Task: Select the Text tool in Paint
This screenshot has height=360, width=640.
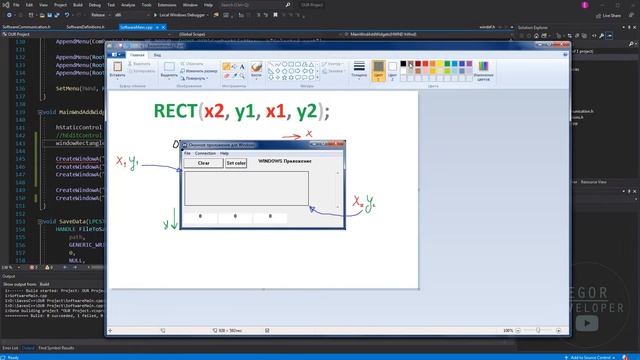Action: pos(242,67)
